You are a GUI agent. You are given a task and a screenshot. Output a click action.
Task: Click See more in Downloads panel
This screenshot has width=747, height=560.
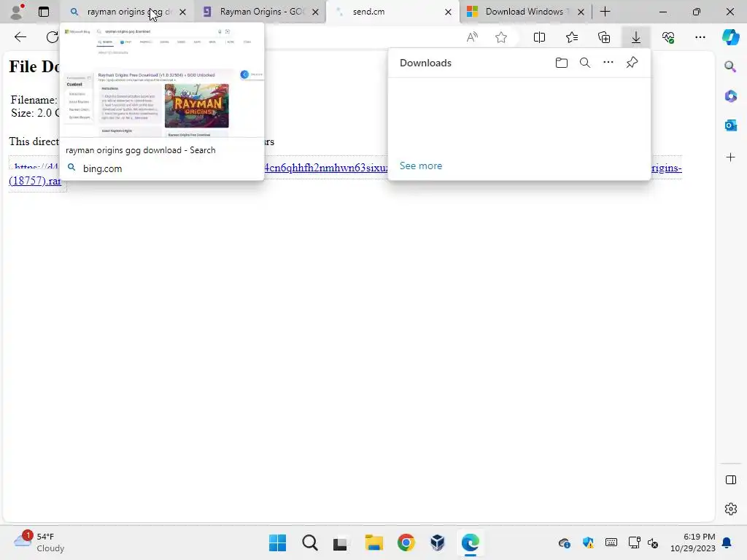pos(421,166)
